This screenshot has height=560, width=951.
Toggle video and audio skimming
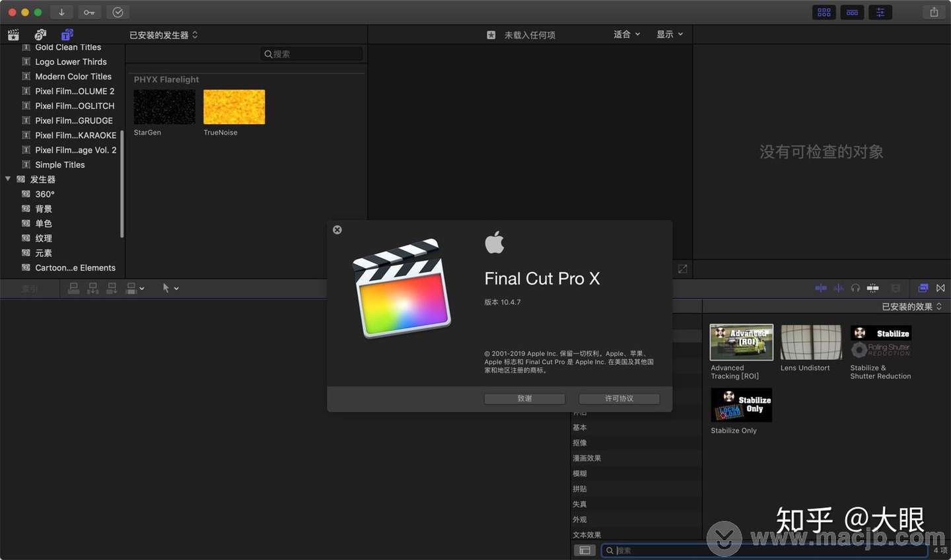(x=821, y=288)
